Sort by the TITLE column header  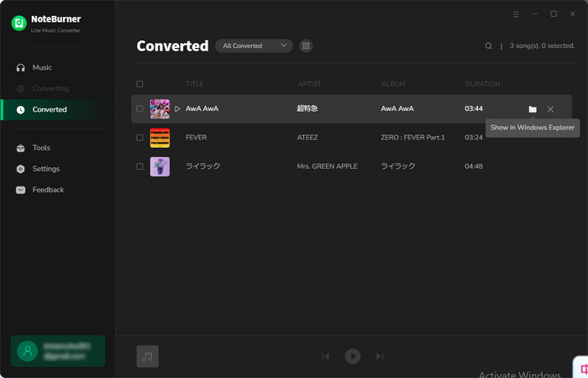point(195,84)
